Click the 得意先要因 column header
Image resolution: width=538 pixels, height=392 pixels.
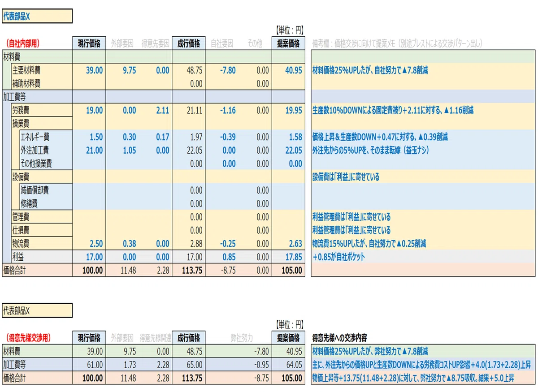(x=155, y=43)
